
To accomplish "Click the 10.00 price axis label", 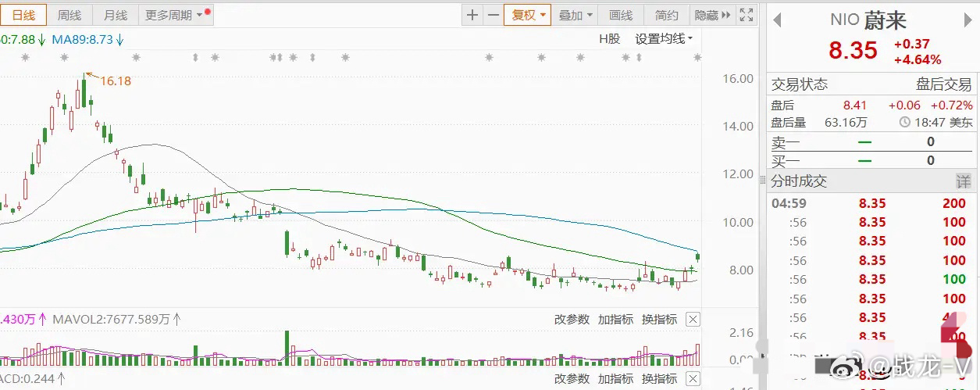I will (x=738, y=223).
